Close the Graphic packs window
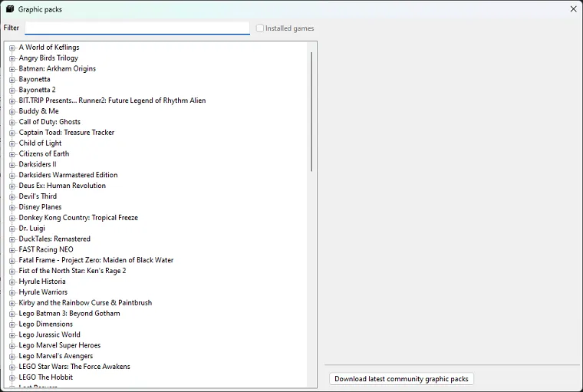This screenshot has width=583, height=392. pos(573,9)
